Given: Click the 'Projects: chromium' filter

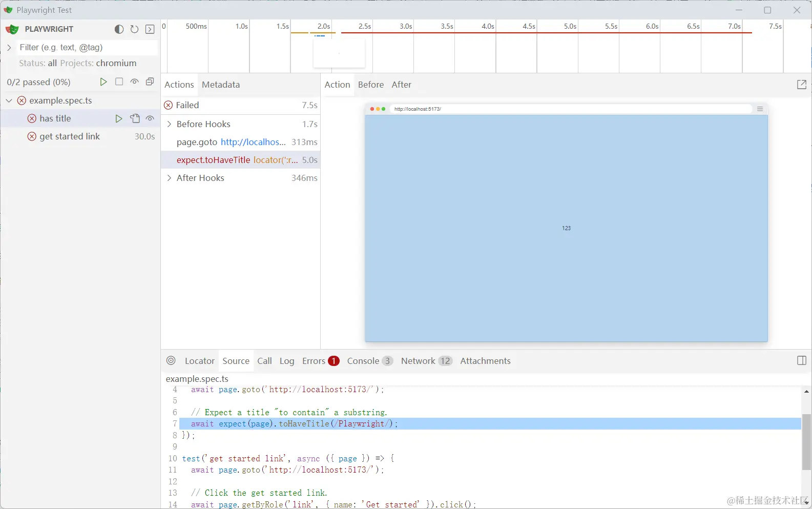Looking at the screenshot, I should (x=98, y=63).
